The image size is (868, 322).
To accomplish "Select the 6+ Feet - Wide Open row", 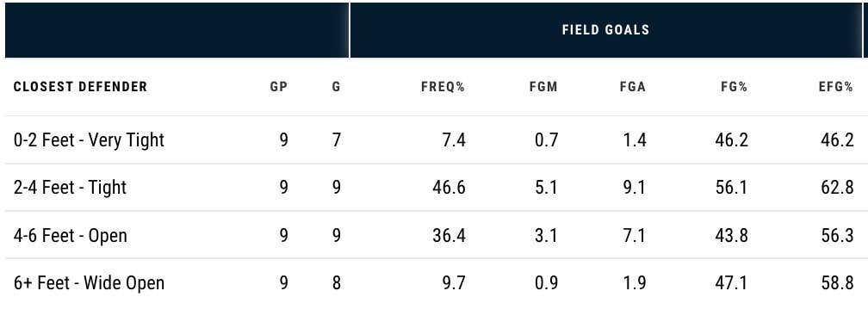I will click(434, 282).
